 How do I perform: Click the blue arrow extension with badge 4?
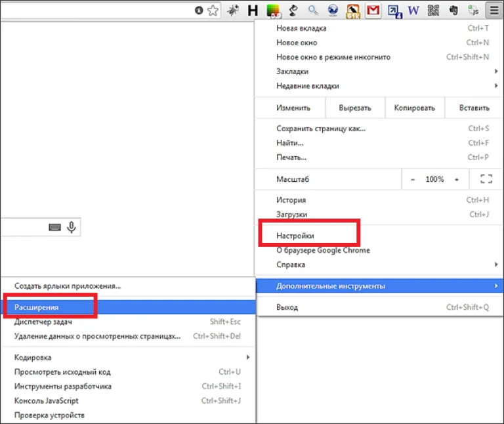coord(394,11)
